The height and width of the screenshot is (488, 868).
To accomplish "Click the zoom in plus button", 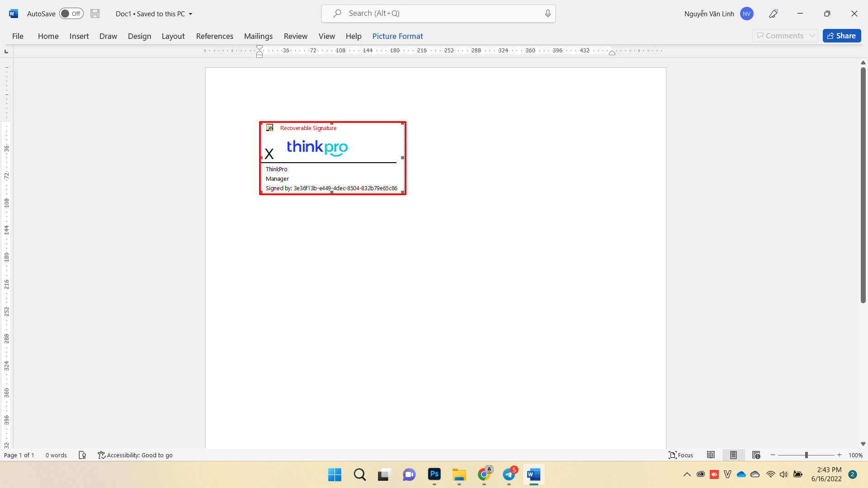I will [x=839, y=455].
